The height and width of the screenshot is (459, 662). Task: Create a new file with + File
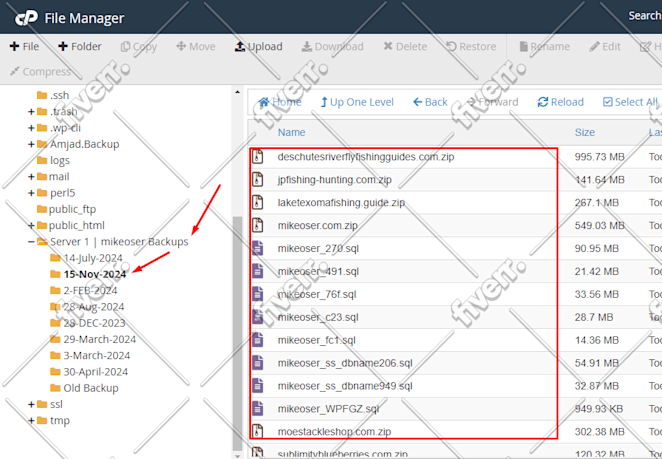click(x=24, y=46)
